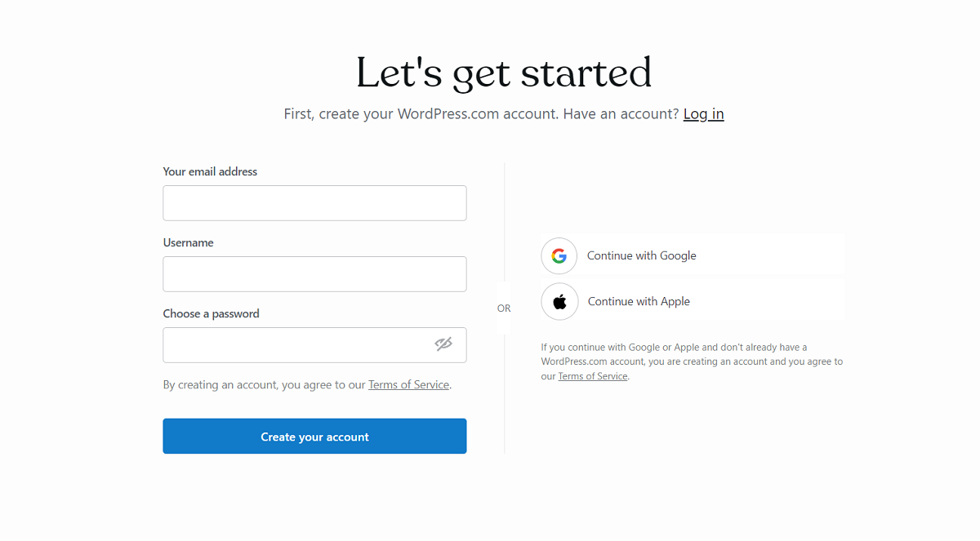The height and width of the screenshot is (541, 980).
Task: Click the "Let's get started" heading
Action: (x=503, y=73)
